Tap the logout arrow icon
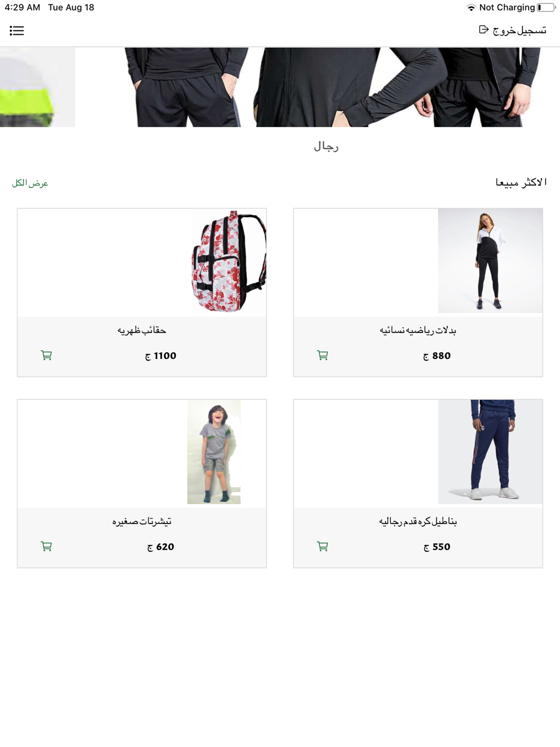Image resolution: width=560 pixels, height=747 pixels. pyautogui.click(x=484, y=30)
